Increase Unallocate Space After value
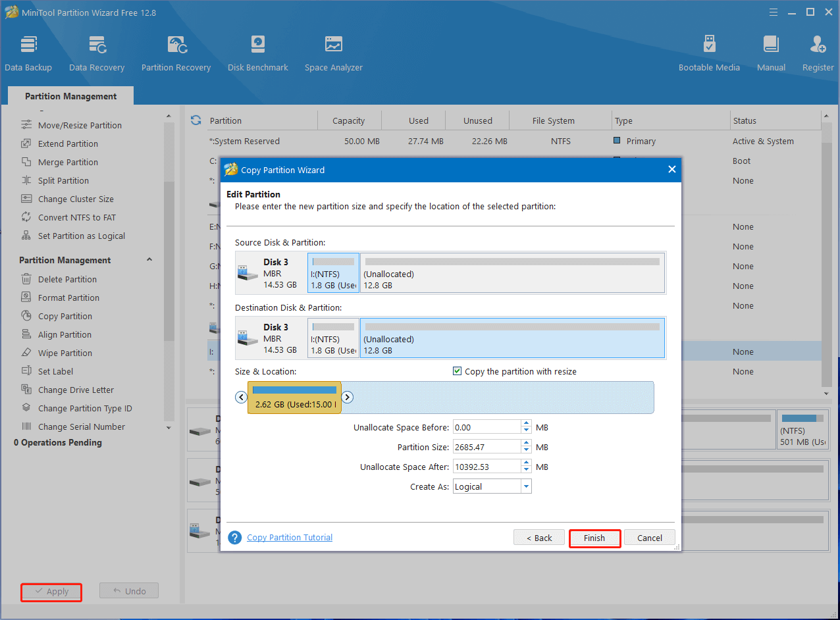The width and height of the screenshot is (840, 620). (526, 463)
